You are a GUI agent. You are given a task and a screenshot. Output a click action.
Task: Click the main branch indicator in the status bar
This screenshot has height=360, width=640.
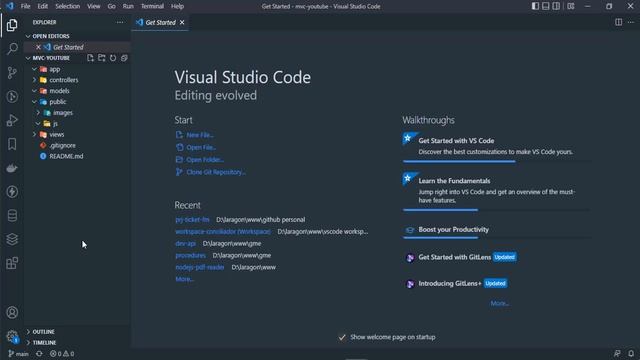pos(18,354)
